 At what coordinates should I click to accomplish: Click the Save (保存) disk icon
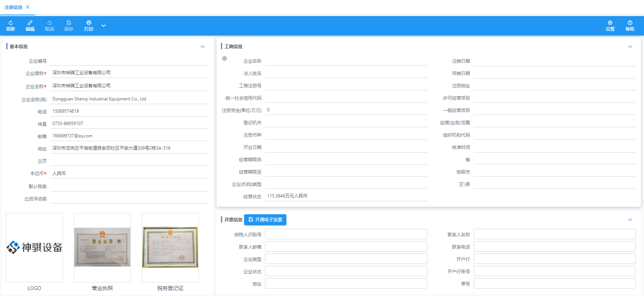tap(69, 23)
